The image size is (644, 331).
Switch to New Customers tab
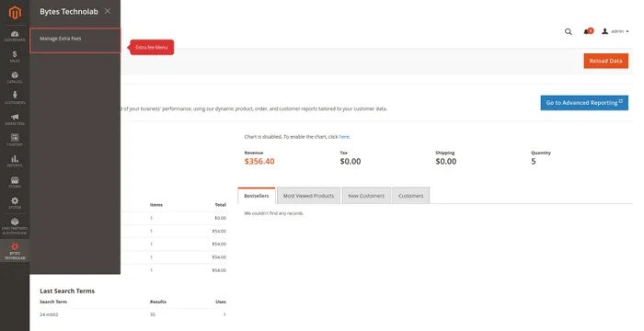(x=366, y=196)
